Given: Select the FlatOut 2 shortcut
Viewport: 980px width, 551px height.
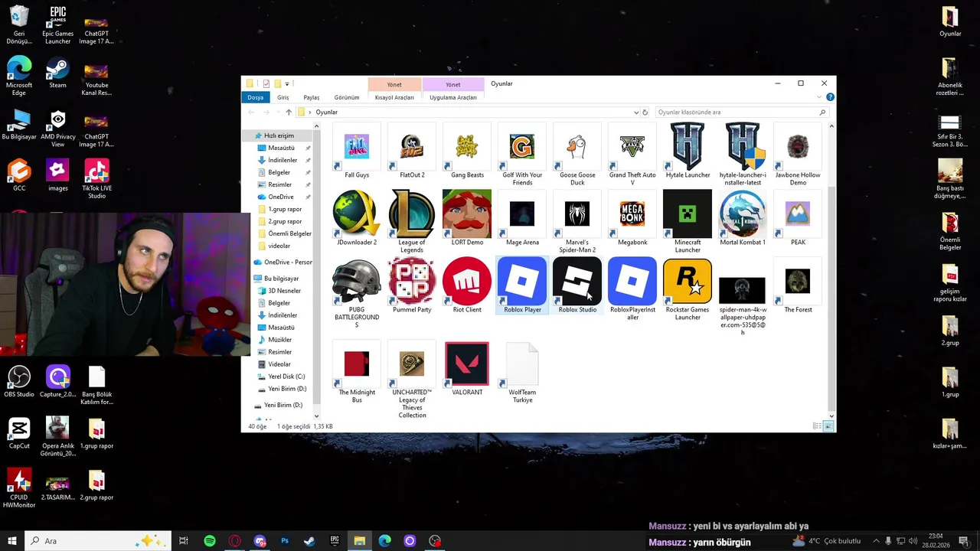Looking at the screenshot, I should coord(412,147).
